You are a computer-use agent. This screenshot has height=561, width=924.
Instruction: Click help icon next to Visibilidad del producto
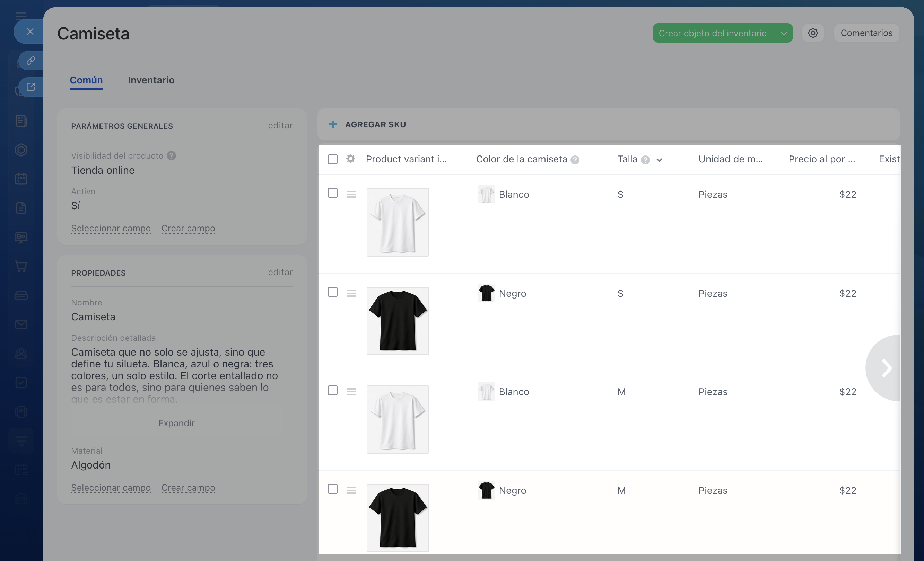coord(171,155)
